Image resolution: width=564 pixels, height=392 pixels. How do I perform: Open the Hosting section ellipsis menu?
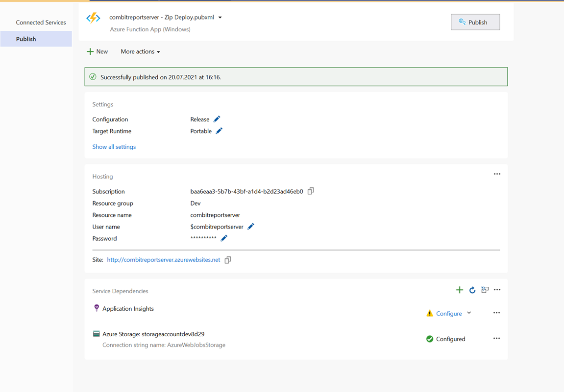click(x=497, y=174)
